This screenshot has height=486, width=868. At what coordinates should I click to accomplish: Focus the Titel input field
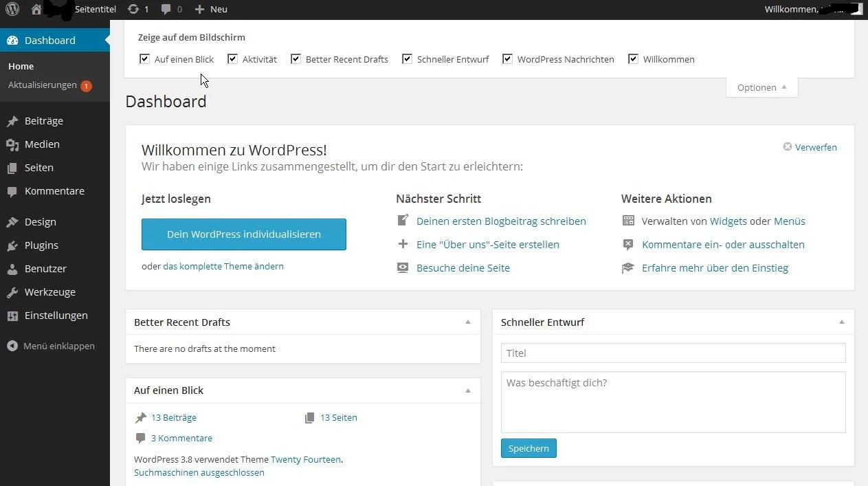[x=674, y=353]
